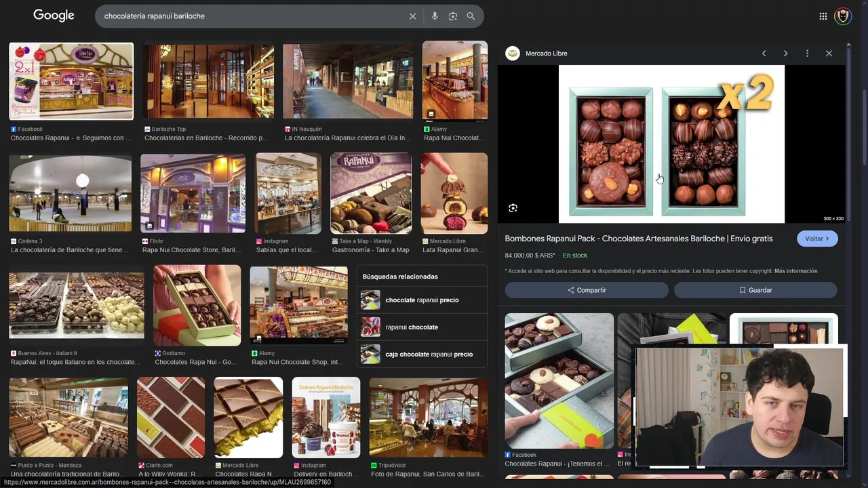Image resolution: width=868 pixels, height=488 pixels.
Task: Click Compartir button
Action: click(x=587, y=290)
